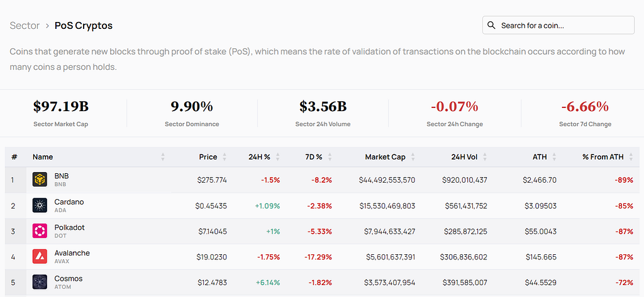Go to the Sector breadcrumb link
Viewport: 644px width, 297px height.
(25, 26)
